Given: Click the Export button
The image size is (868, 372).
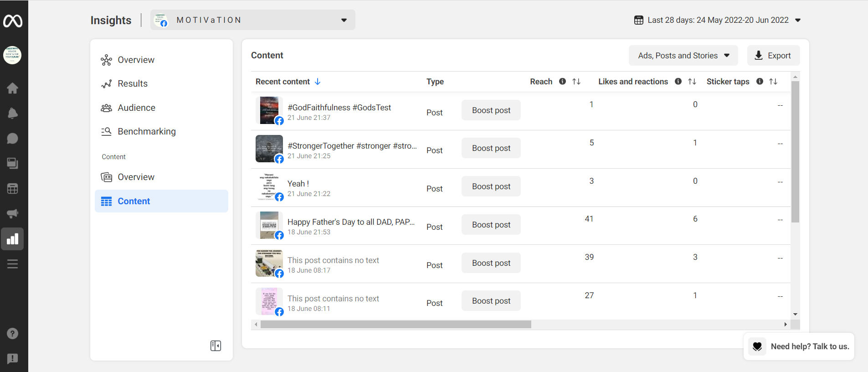Looking at the screenshot, I should pos(773,56).
